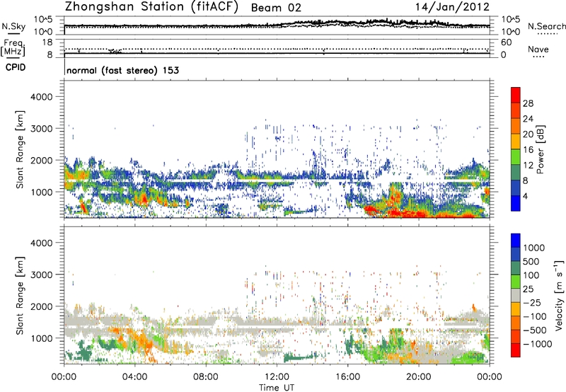Click 'Slant Range [km]' label of power panel
The height and width of the screenshot is (392, 566).
point(20,149)
